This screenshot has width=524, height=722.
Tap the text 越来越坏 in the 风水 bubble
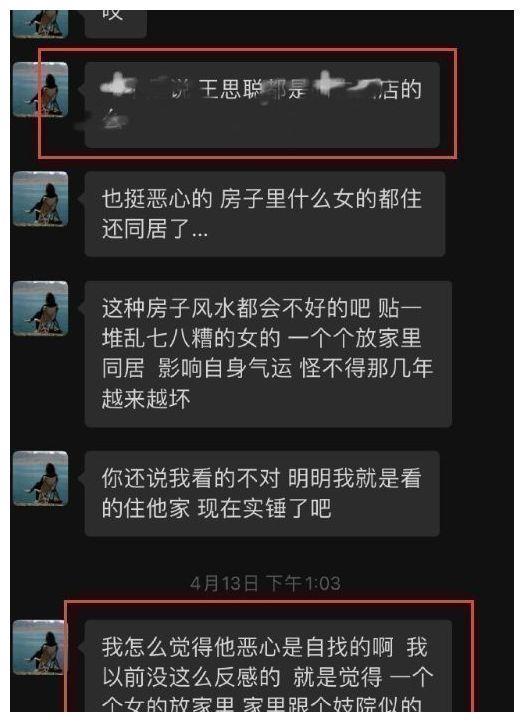(x=146, y=399)
